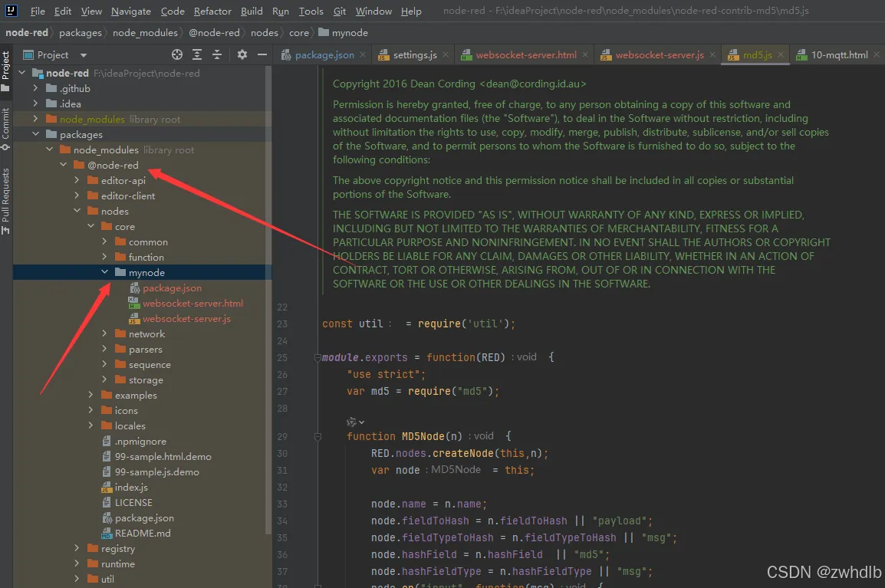Open Project panel settings gear
885x588 pixels.
[242, 54]
